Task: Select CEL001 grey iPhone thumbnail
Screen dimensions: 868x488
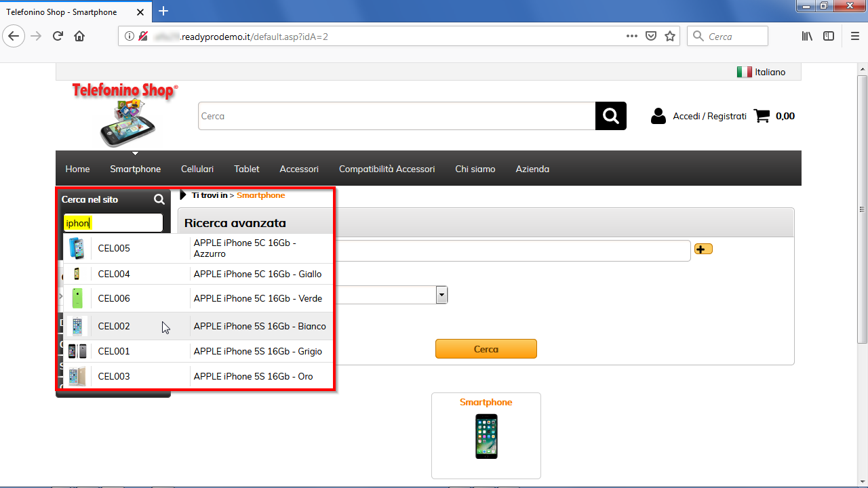Action: pos(77,351)
